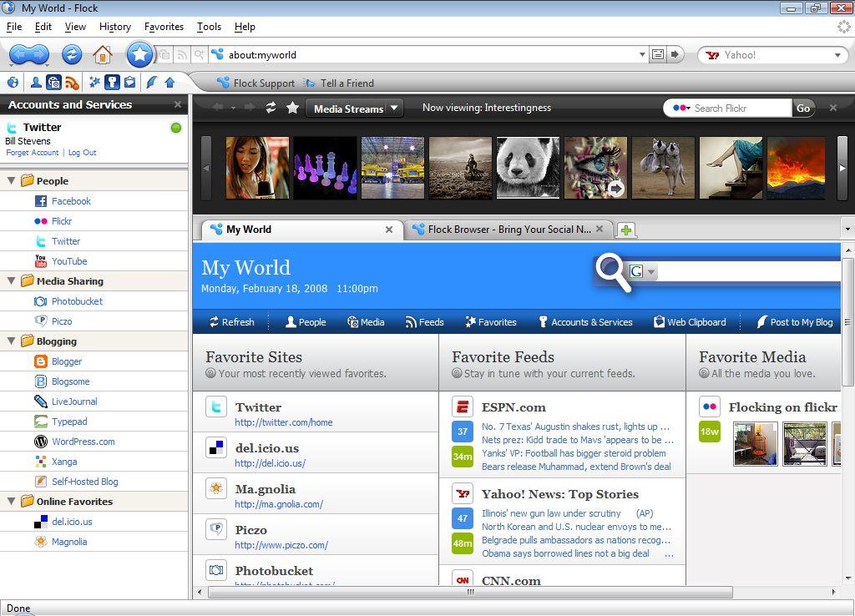The width and height of the screenshot is (855, 616).
Task: Collapse the People folder
Action: coord(11,180)
